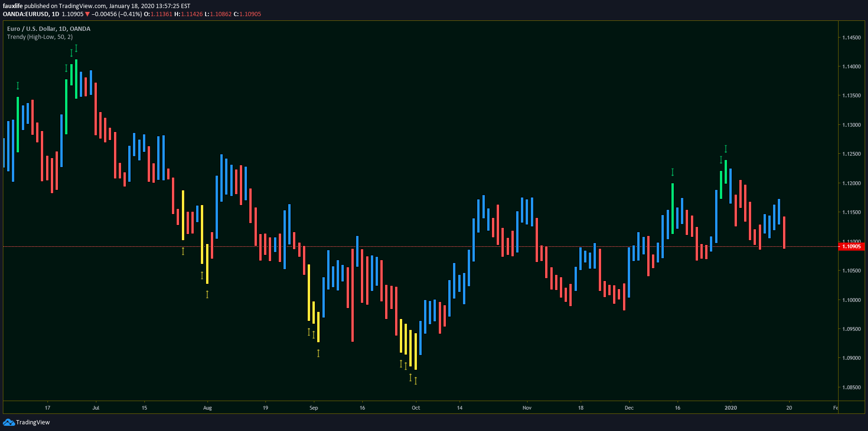Click the 1.08500 price axis label

click(851, 387)
